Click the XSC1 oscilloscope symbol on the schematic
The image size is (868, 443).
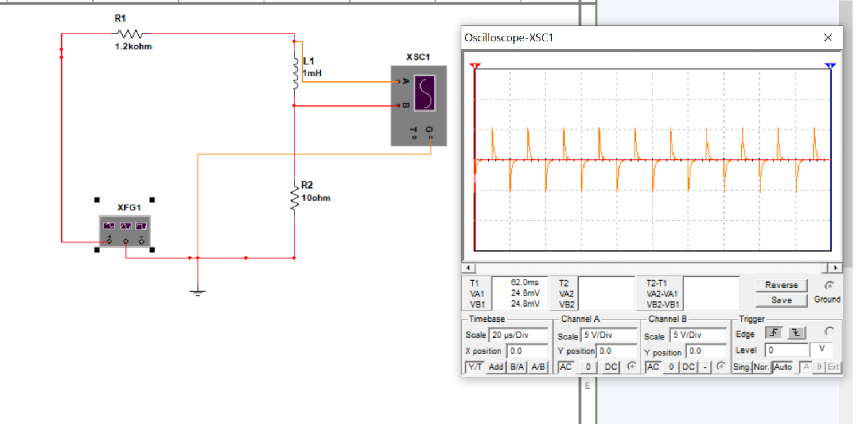[x=418, y=105]
